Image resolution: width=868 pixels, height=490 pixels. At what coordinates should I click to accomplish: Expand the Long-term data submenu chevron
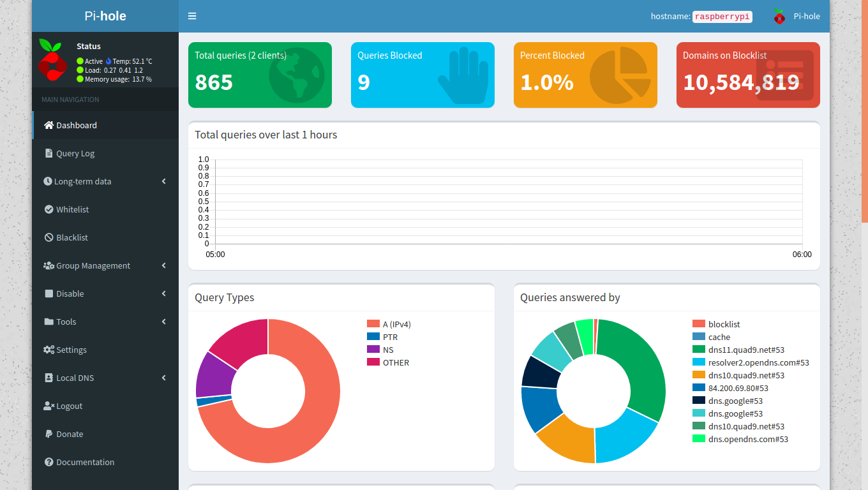[164, 181]
